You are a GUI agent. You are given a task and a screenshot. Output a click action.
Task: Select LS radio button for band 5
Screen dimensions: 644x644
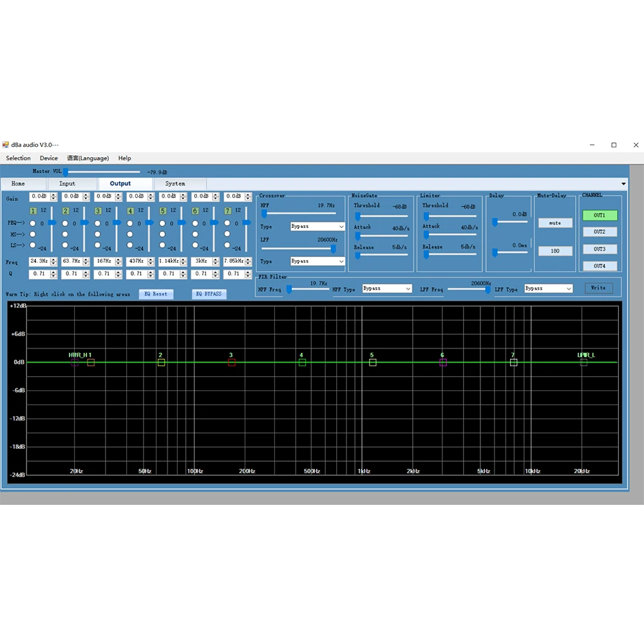(162, 245)
